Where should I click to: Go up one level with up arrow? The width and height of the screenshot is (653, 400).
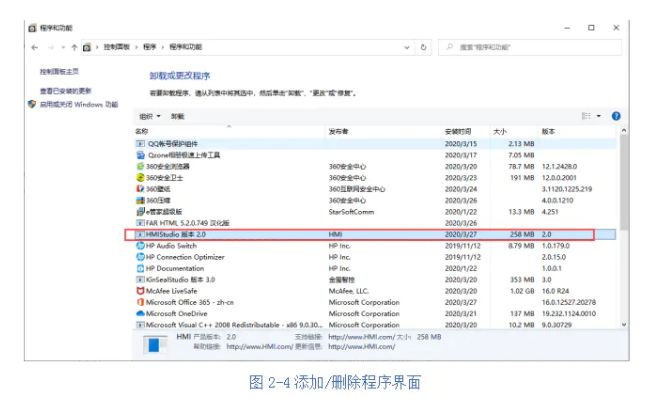tap(74, 47)
